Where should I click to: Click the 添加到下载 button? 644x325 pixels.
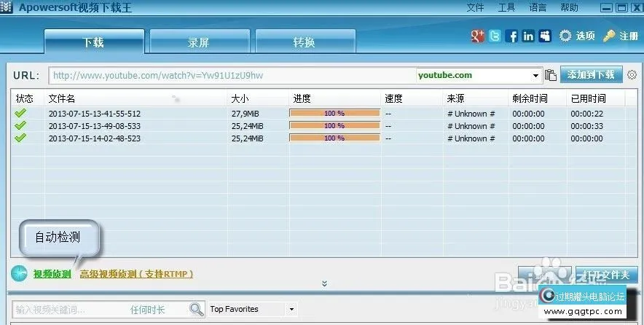[x=591, y=75]
